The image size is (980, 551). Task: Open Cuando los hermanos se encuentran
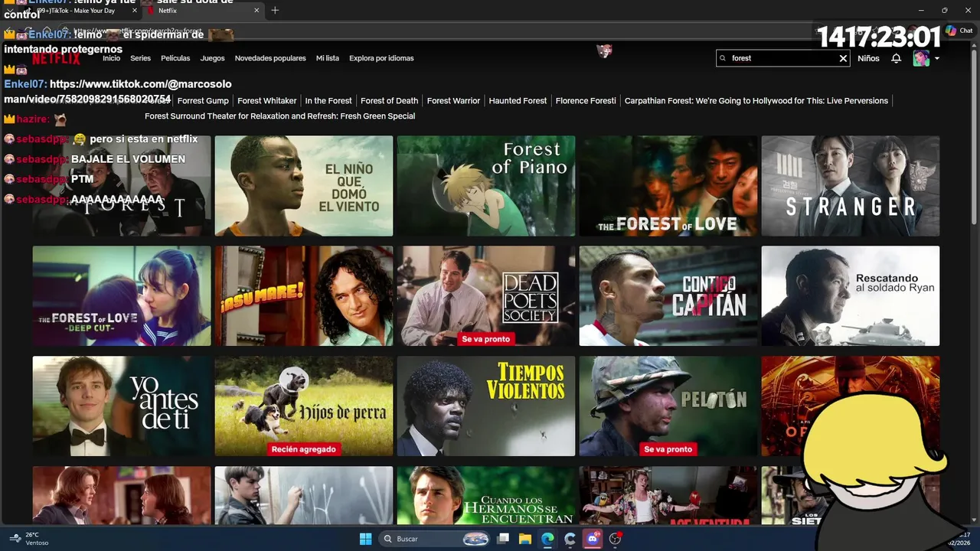486,496
